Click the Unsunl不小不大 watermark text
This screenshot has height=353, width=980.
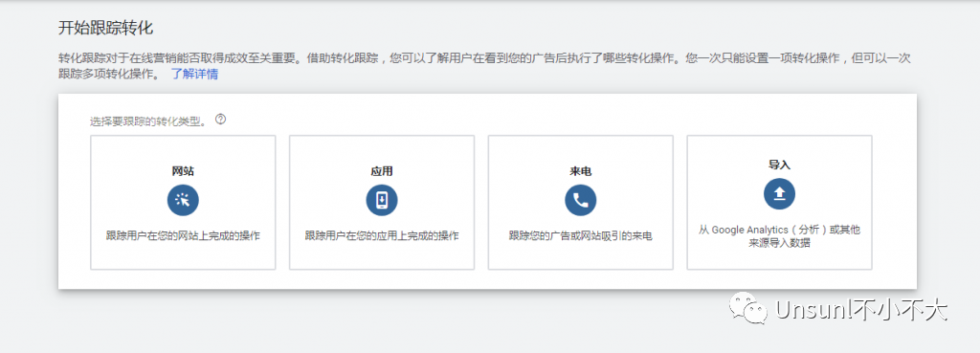861,309
